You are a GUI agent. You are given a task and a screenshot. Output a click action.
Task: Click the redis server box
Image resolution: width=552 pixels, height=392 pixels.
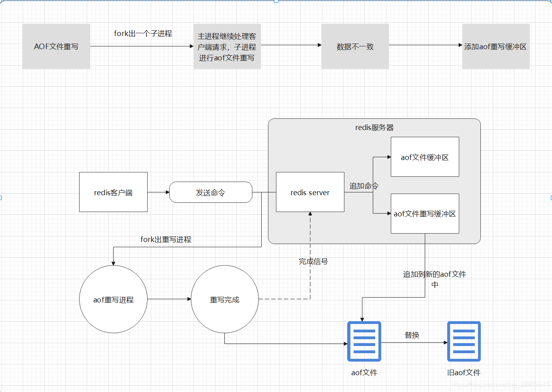[310, 192]
